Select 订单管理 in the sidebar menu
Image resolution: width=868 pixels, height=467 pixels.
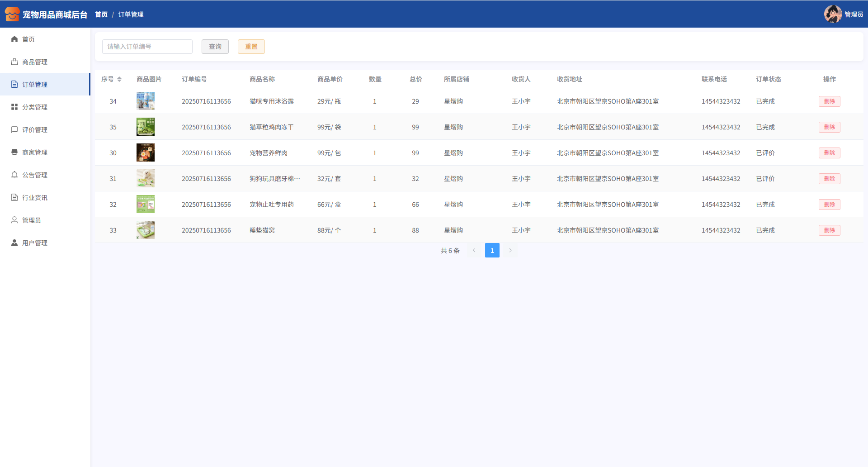[35, 85]
